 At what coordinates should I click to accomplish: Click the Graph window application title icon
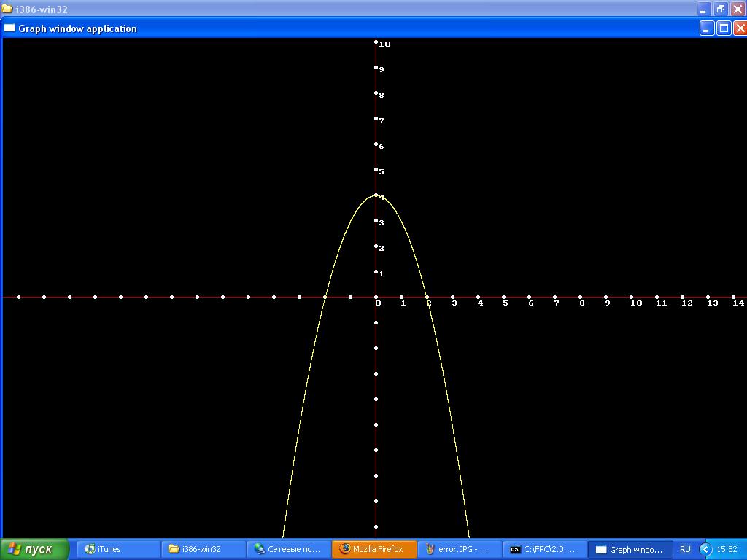pyautogui.click(x=9, y=28)
